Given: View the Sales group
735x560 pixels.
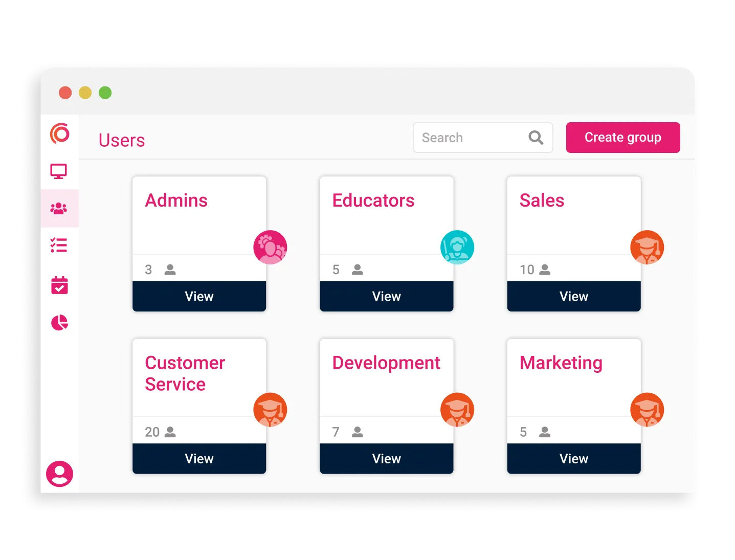Looking at the screenshot, I should coord(573,296).
